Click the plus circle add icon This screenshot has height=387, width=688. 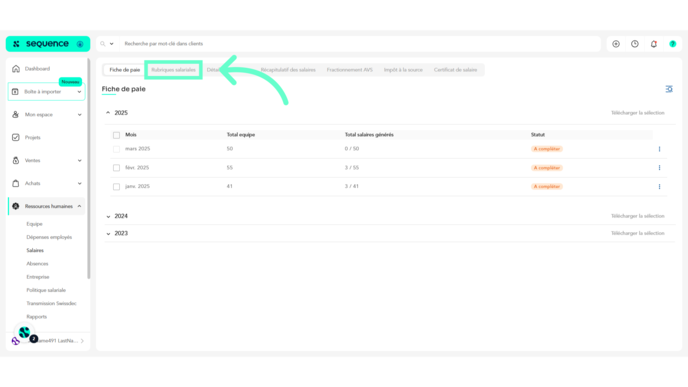[616, 44]
